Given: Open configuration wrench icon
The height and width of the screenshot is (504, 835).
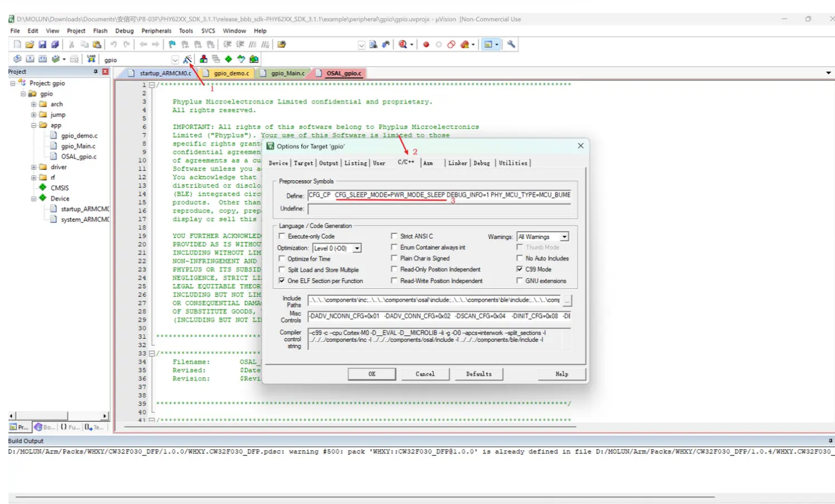Looking at the screenshot, I should pos(511,45).
